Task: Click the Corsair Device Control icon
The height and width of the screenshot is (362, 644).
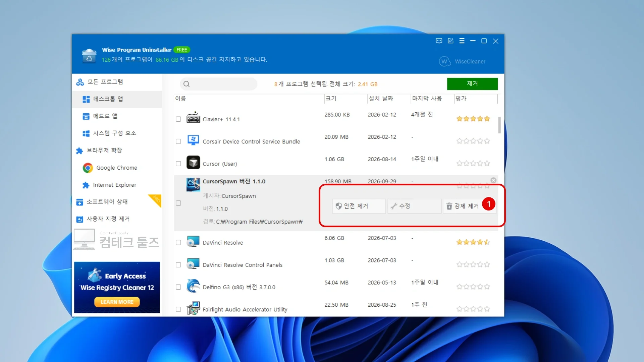Action: click(x=193, y=140)
